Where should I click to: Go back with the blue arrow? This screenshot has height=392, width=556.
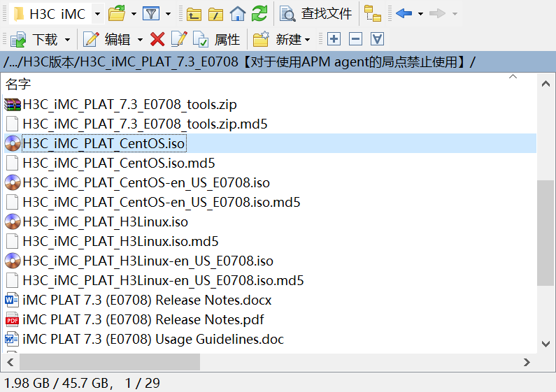tap(404, 14)
